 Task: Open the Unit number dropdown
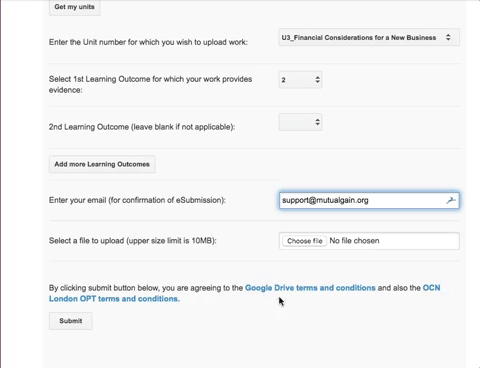tap(369, 37)
